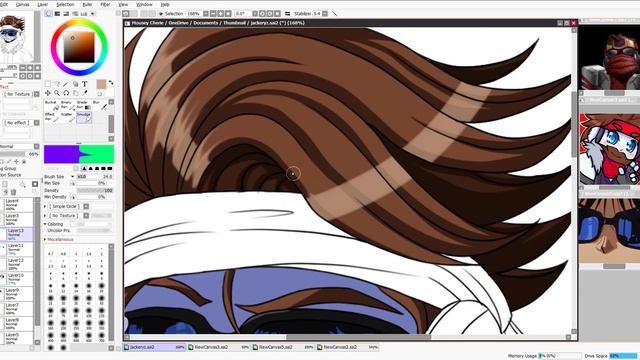
Task: Show the color wheel panel
Action: pyautogui.click(x=49, y=14)
